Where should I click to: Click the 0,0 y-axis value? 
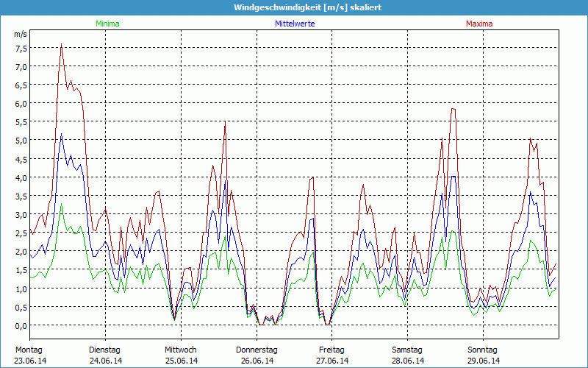pyautogui.click(x=21, y=325)
